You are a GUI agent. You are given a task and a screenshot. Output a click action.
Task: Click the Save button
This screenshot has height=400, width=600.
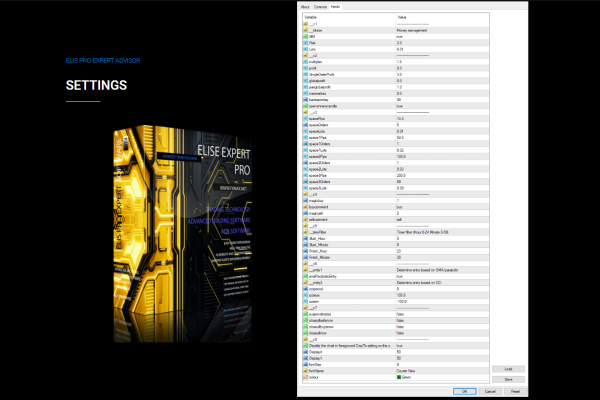[508, 379]
